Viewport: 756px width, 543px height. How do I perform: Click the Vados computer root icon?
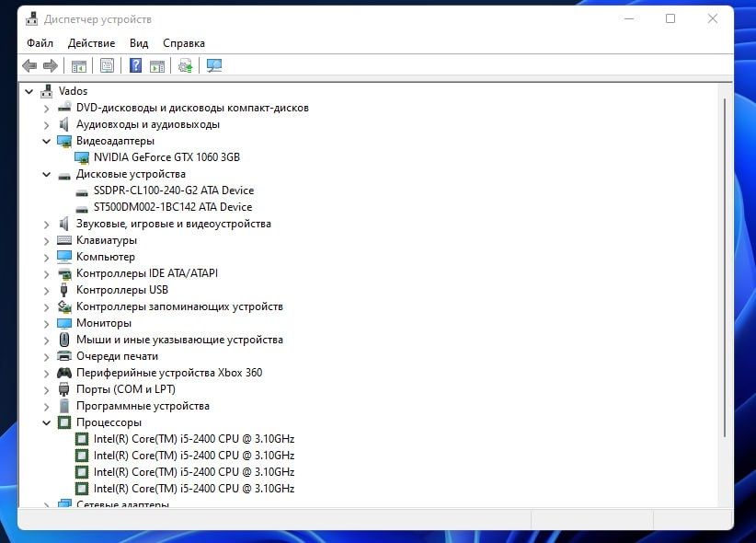click(47, 91)
